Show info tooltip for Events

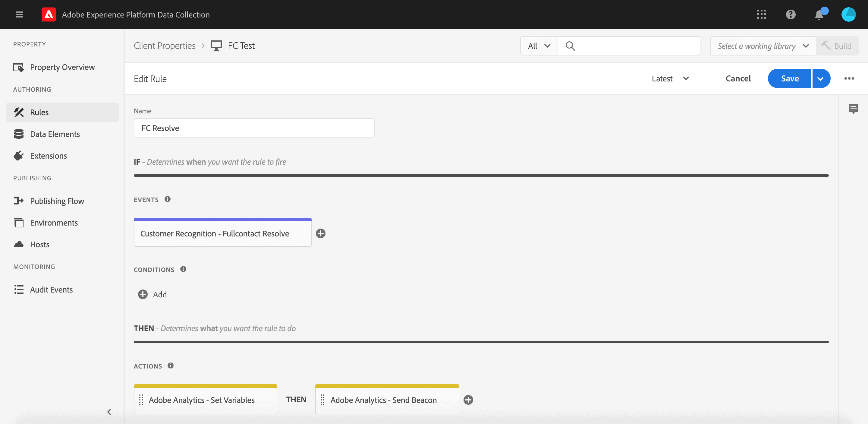pos(168,199)
